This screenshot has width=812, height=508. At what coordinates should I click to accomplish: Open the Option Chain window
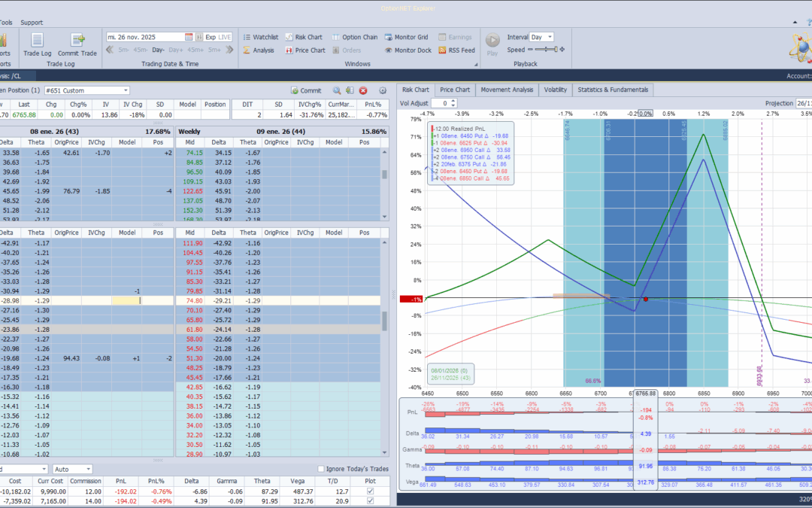pyautogui.click(x=355, y=38)
